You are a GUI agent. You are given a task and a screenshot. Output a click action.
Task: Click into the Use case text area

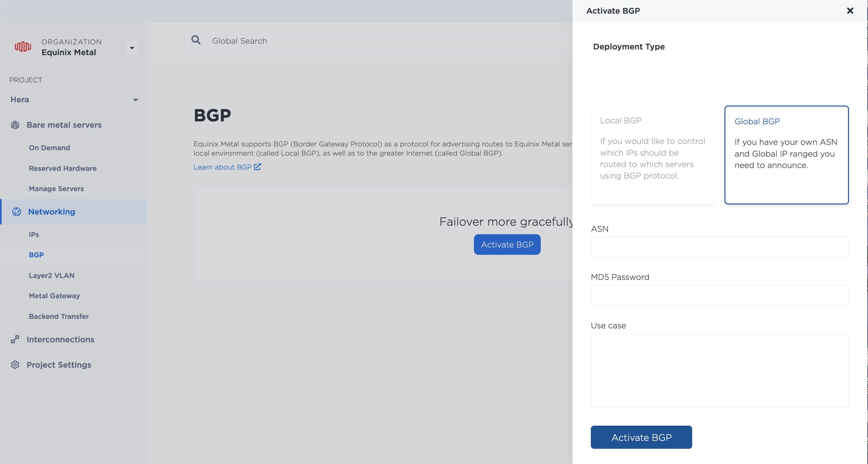(719, 370)
